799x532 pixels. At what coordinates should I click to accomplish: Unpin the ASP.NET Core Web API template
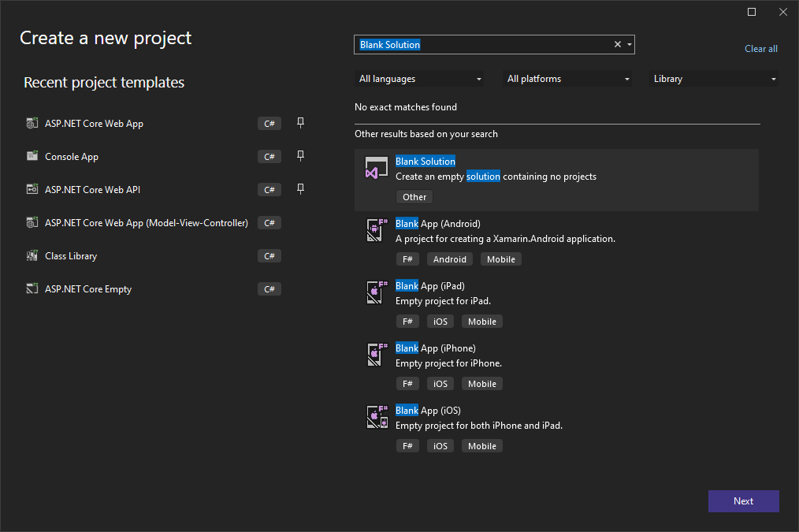(301, 189)
